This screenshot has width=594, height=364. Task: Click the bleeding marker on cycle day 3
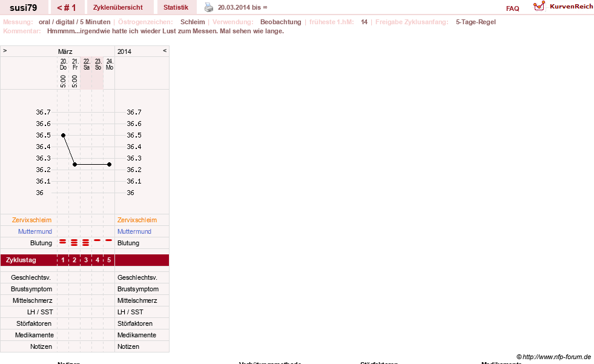(86, 242)
